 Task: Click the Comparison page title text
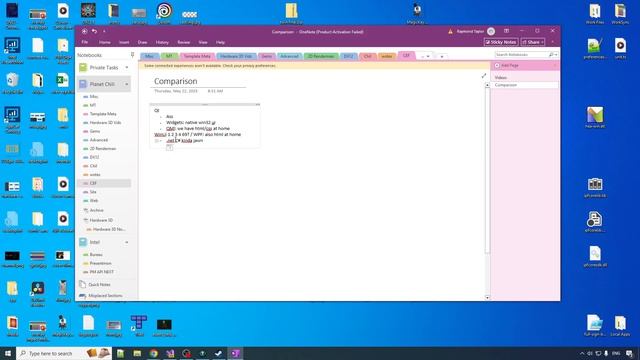point(176,81)
